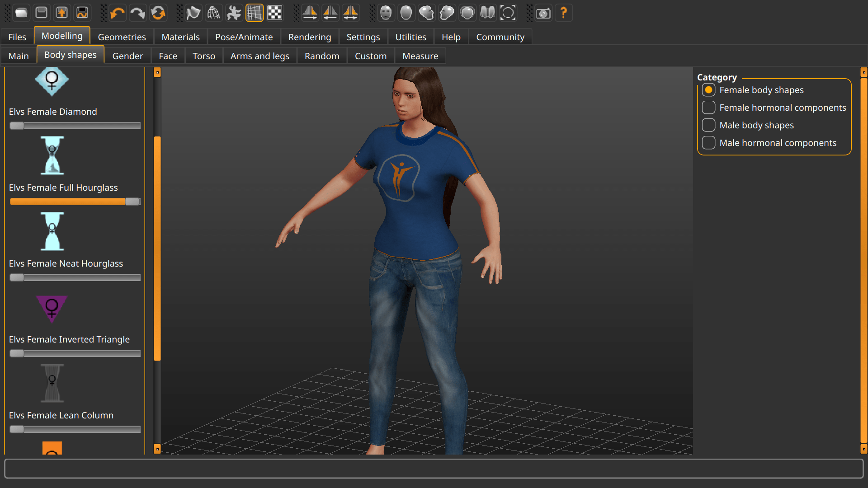The width and height of the screenshot is (868, 488).
Task: Click the front face camera view icon
Action: click(386, 13)
